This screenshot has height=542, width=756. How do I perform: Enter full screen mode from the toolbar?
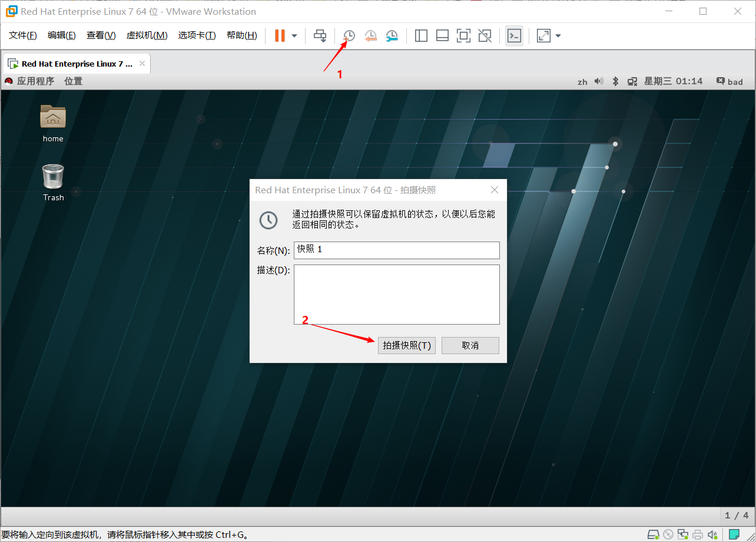click(463, 36)
